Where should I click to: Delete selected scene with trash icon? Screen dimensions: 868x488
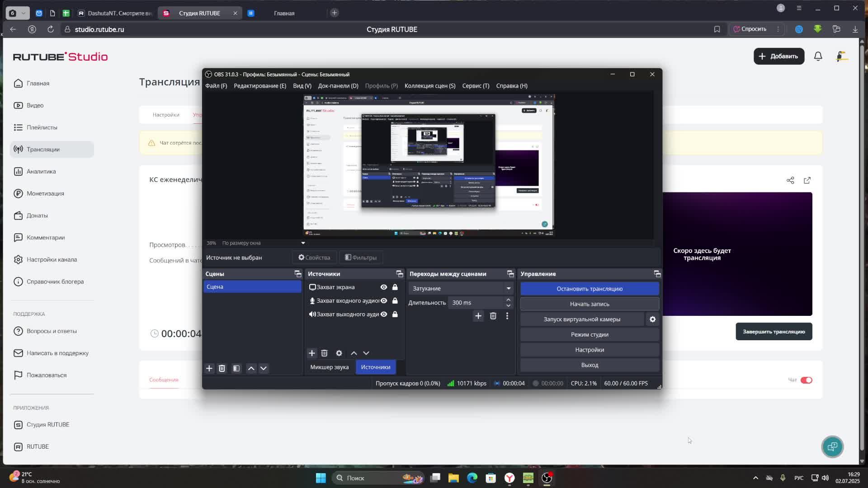pyautogui.click(x=222, y=369)
